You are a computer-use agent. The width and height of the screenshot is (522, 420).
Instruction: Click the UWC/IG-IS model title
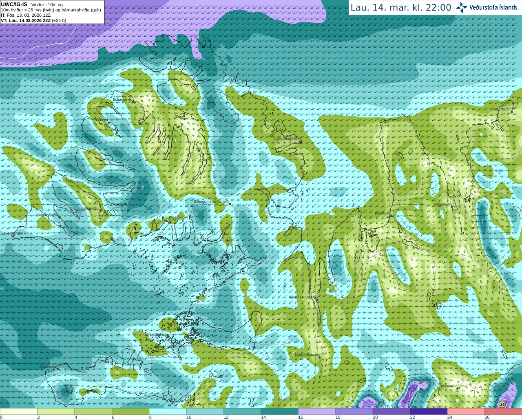pyautogui.click(x=14, y=4)
